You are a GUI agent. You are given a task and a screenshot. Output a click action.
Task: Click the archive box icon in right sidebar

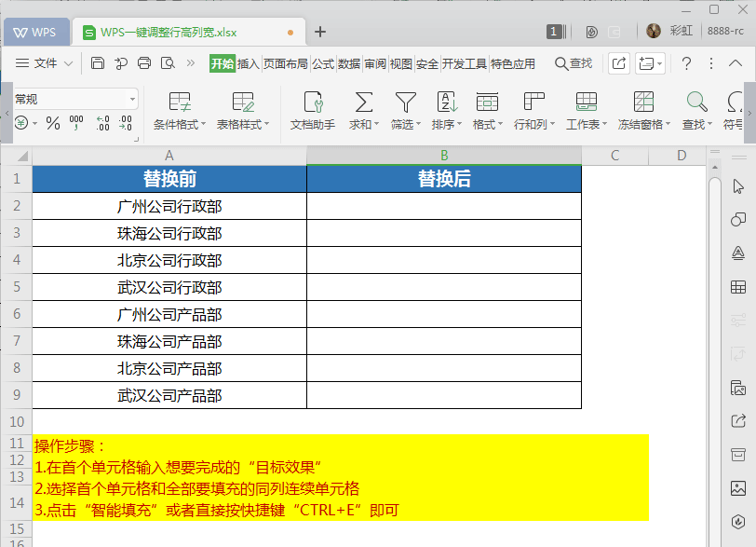pos(738,455)
